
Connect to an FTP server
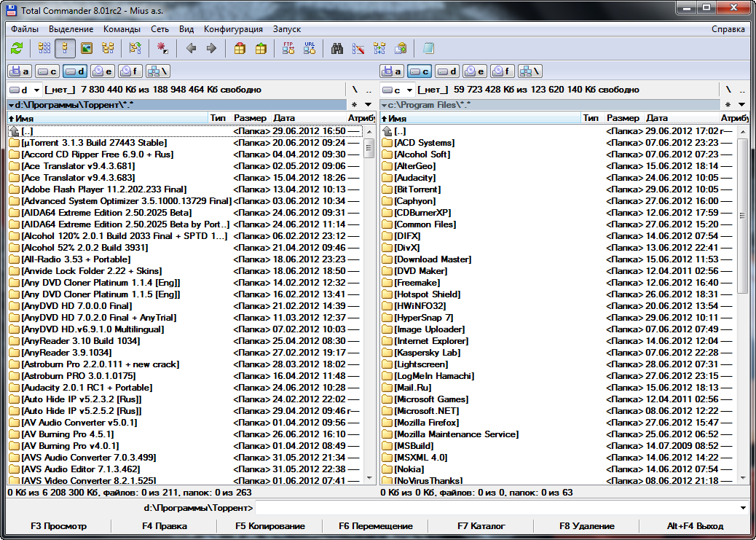(x=288, y=48)
